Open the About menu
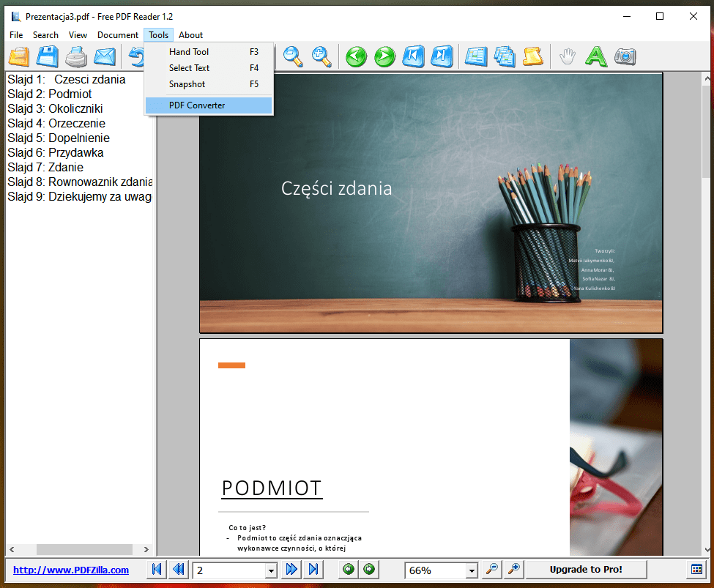Image resolution: width=714 pixels, height=588 pixels. (190, 35)
